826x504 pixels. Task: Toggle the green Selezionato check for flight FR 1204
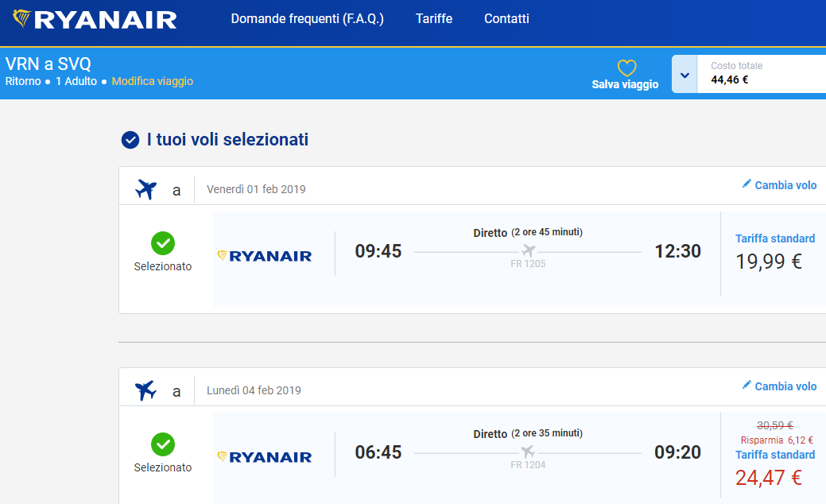tap(163, 444)
